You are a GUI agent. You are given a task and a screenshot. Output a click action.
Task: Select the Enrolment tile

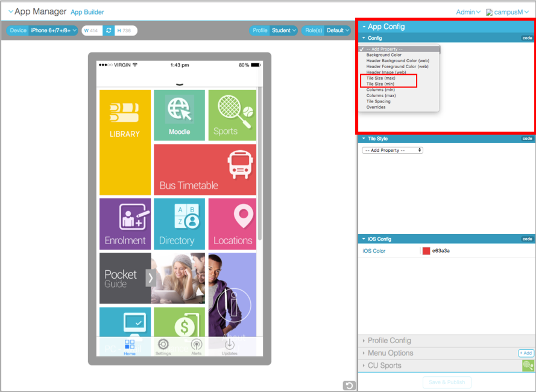click(125, 224)
